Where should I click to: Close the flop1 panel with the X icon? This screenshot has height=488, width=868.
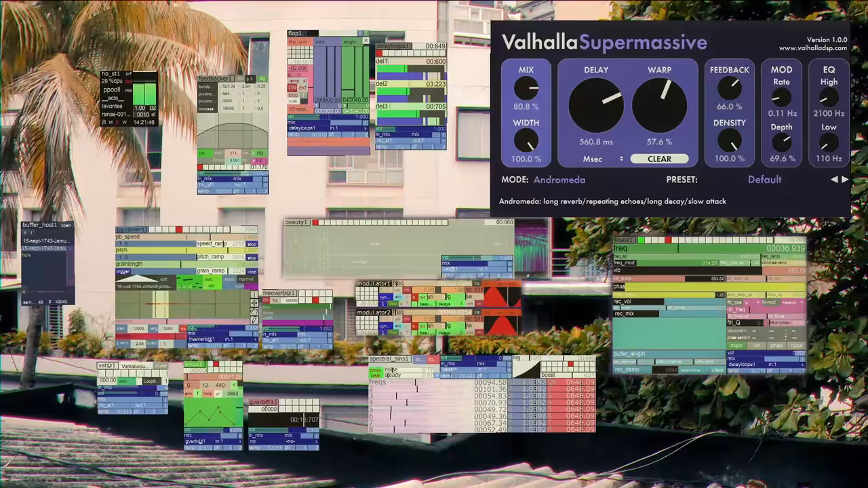point(366,41)
